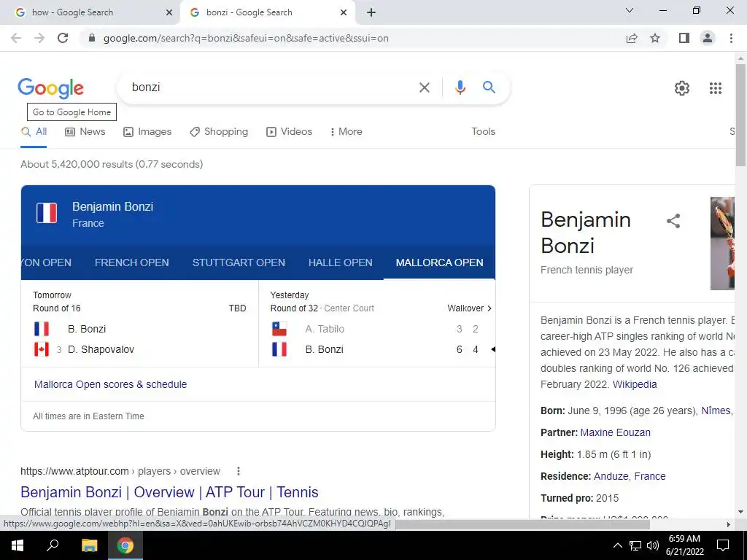Screen dimensions: 747x560
Task: Open File Explorer from the taskbar
Action: click(x=89, y=545)
